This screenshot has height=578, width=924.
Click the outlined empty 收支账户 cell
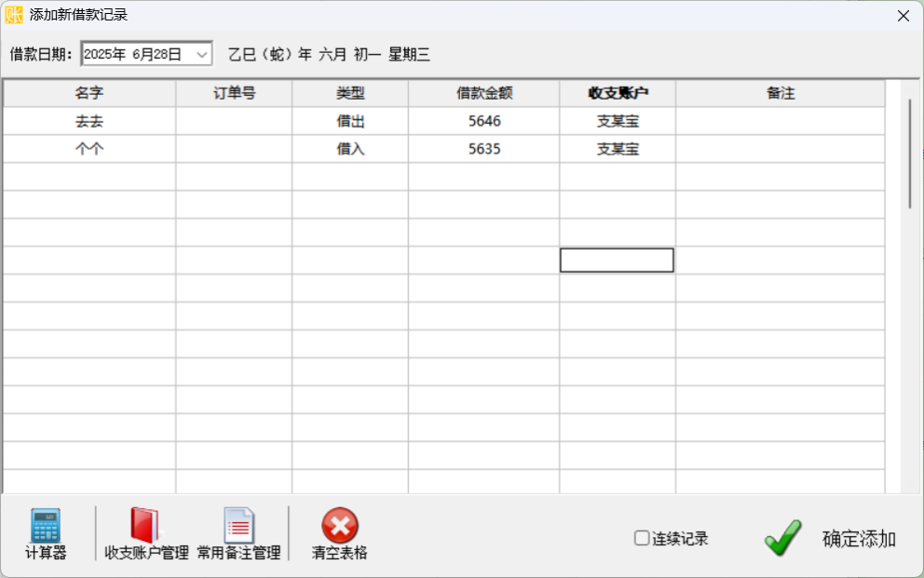coord(617,261)
